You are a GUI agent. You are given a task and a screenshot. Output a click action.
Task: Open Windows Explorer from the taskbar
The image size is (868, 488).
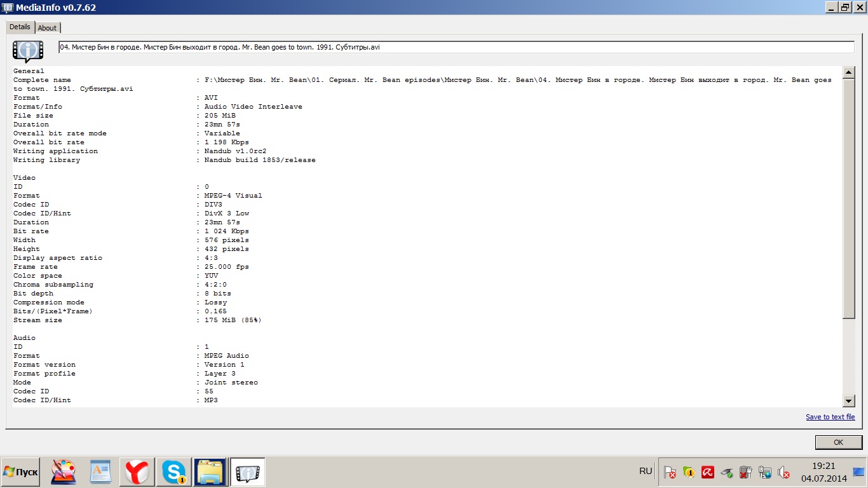tap(210, 472)
